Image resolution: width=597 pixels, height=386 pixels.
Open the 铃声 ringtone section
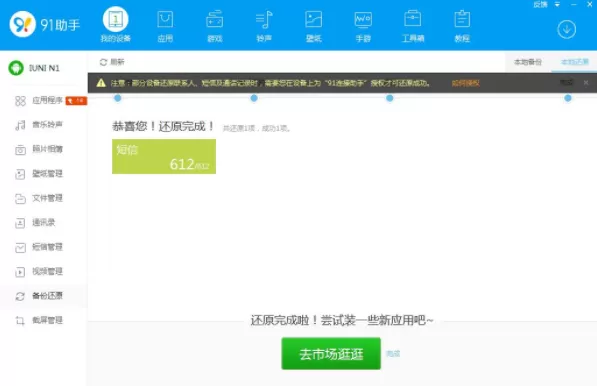pos(264,26)
